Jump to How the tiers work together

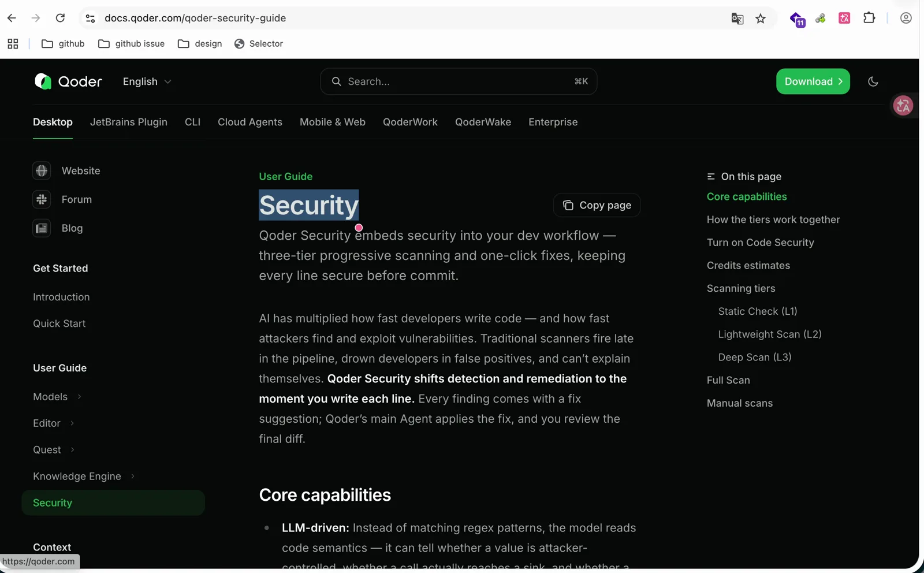click(773, 219)
